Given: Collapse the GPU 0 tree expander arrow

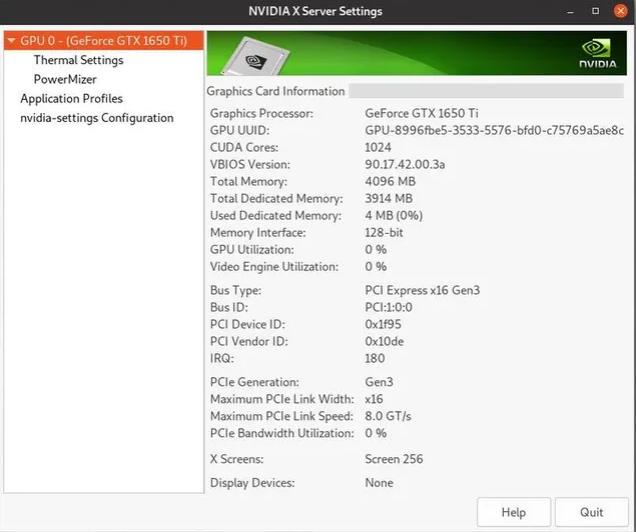Looking at the screenshot, I should click(11, 41).
